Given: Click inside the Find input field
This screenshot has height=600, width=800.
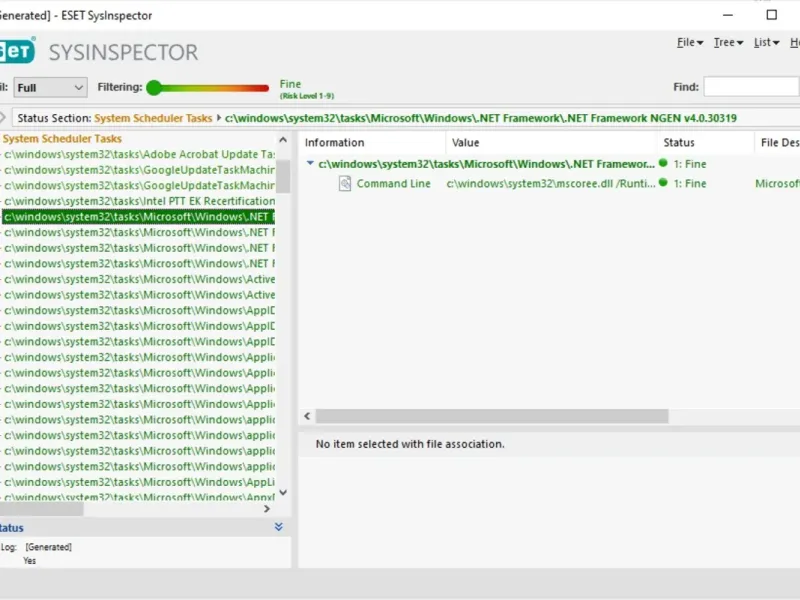Looking at the screenshot, I should click(x=751, y=87).
